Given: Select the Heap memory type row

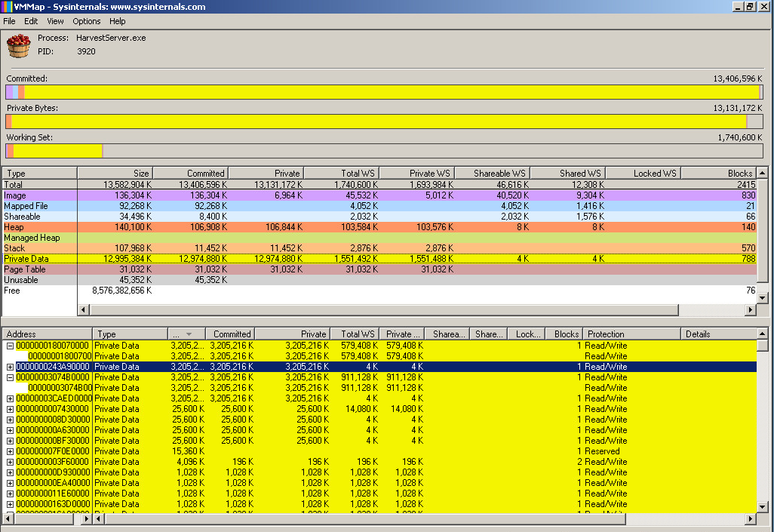Looking at the screenshot, I should tap(379, 227).
